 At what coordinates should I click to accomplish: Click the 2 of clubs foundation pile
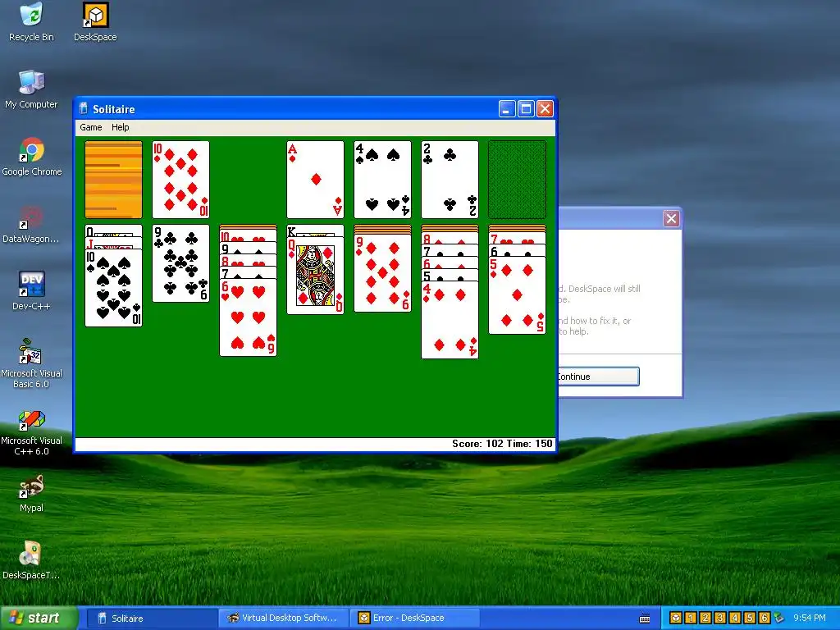click(x=450, y=180)
